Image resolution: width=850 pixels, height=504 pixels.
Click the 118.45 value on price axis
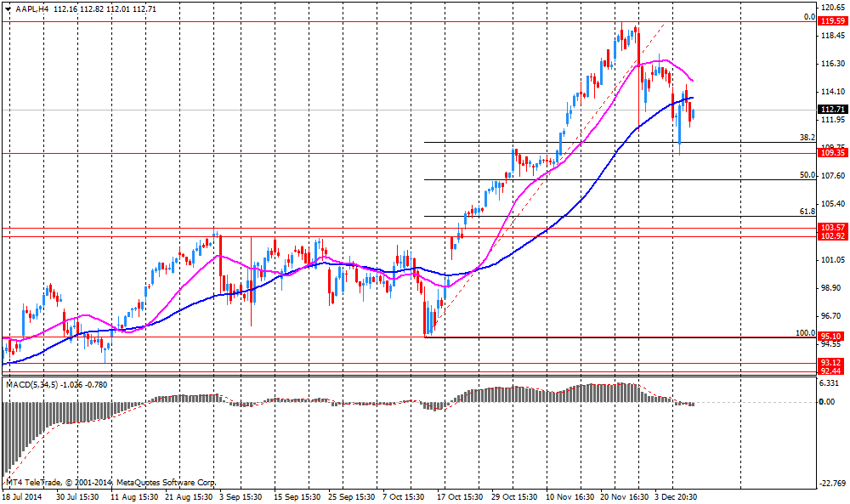(833, 35)
